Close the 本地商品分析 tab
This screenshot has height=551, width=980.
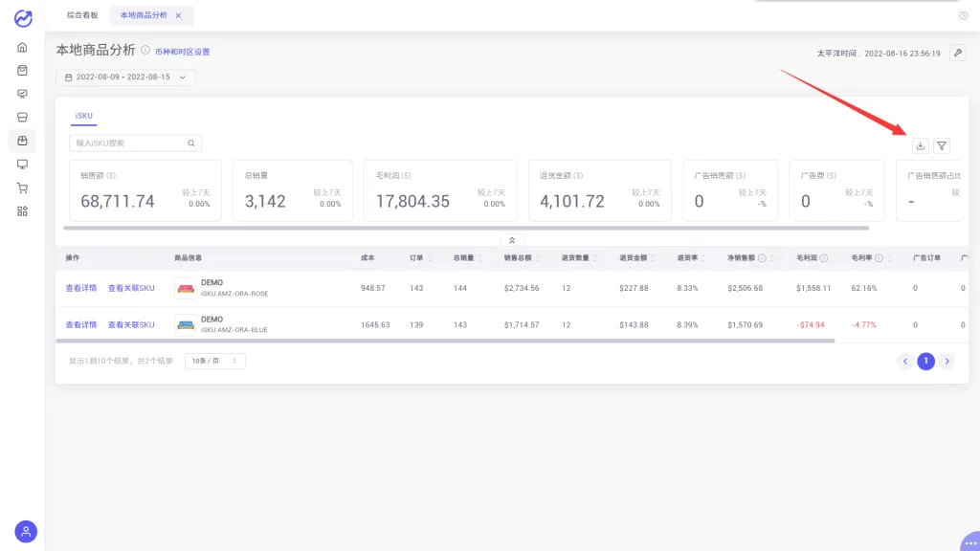click(x=178, y=15)
